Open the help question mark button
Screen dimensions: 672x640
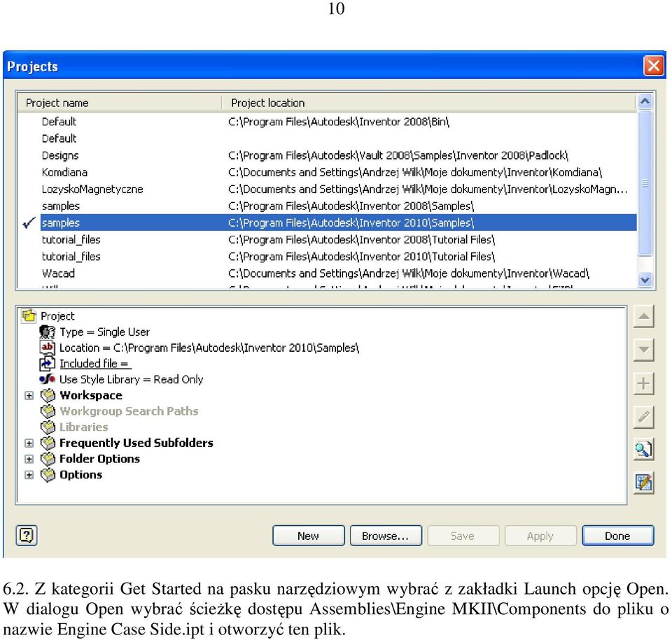click(x=27, y=535)
